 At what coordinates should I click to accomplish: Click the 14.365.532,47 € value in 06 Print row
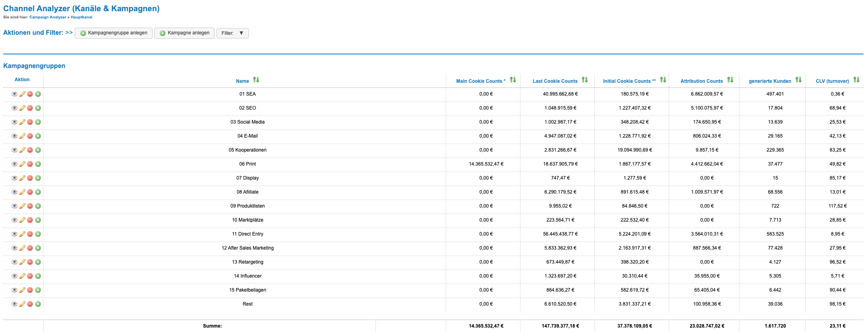(486, 164)
